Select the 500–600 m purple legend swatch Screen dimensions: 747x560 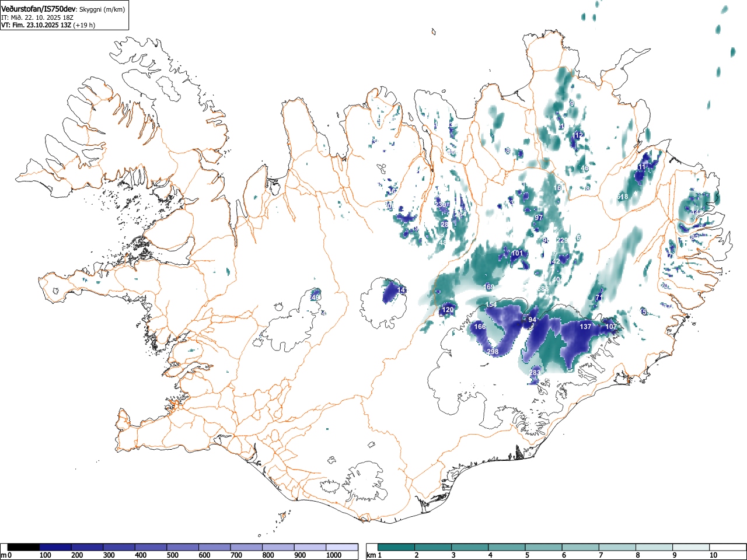coord(183,547)
